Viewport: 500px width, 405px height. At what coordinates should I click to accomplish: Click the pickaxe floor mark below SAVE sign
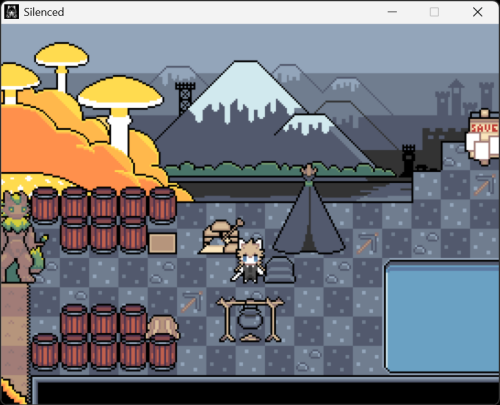pyautogui.click(x=485, y=184)
